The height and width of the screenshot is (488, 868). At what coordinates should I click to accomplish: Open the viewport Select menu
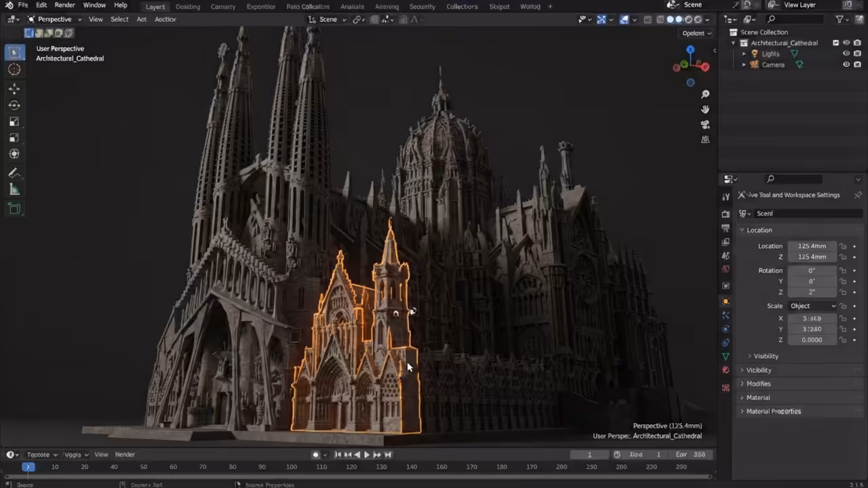(119, 20)
